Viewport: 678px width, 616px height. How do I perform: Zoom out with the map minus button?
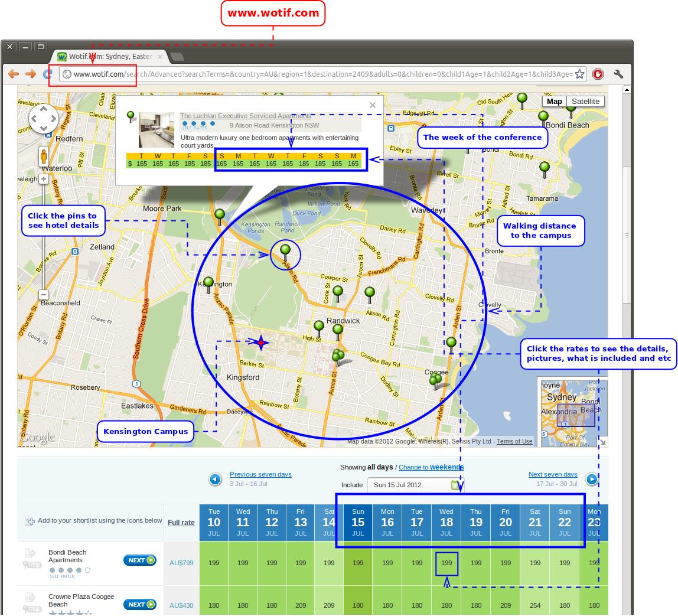pyautogui.click(x=44, y=295)
